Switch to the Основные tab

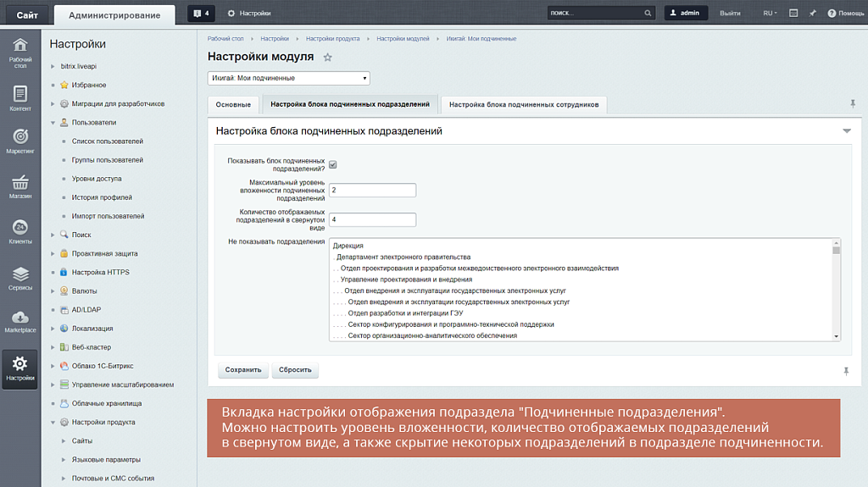[x=233, y=105]
